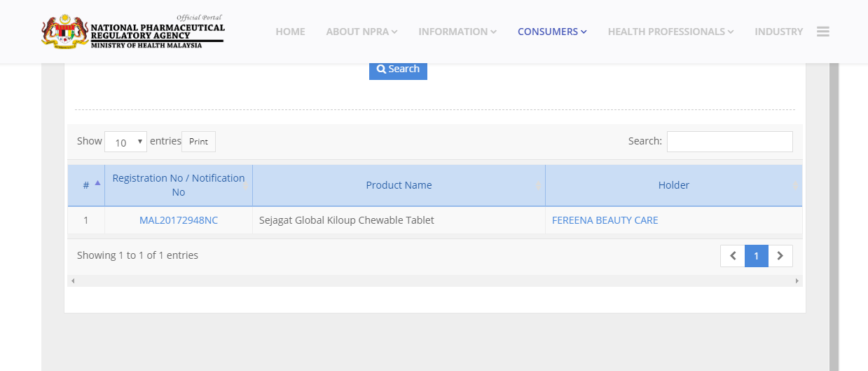Screen dimensions: 868x371
Task: Click the Print button
Action: [x=198, y=142]
